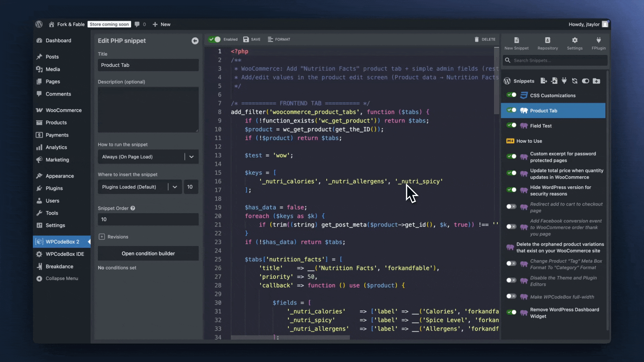
Task: Open the Repository icon
Action: 548,40
